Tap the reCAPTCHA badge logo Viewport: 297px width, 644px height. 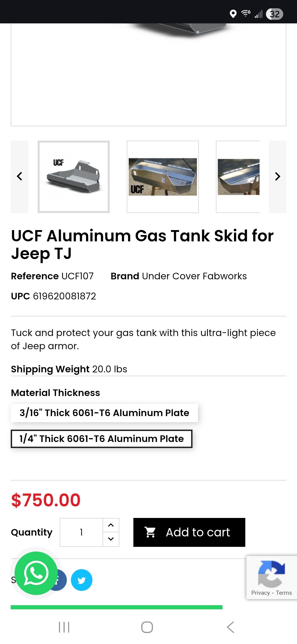coord(271,574)
